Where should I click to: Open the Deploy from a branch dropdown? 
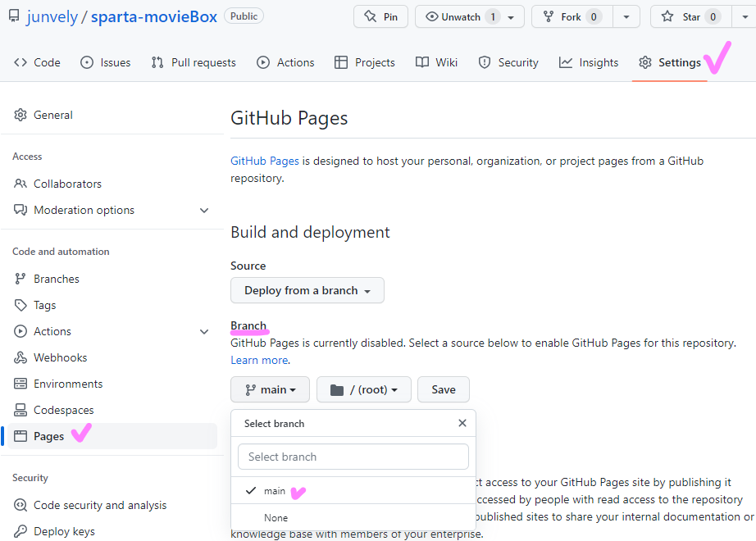pos(307,290)
